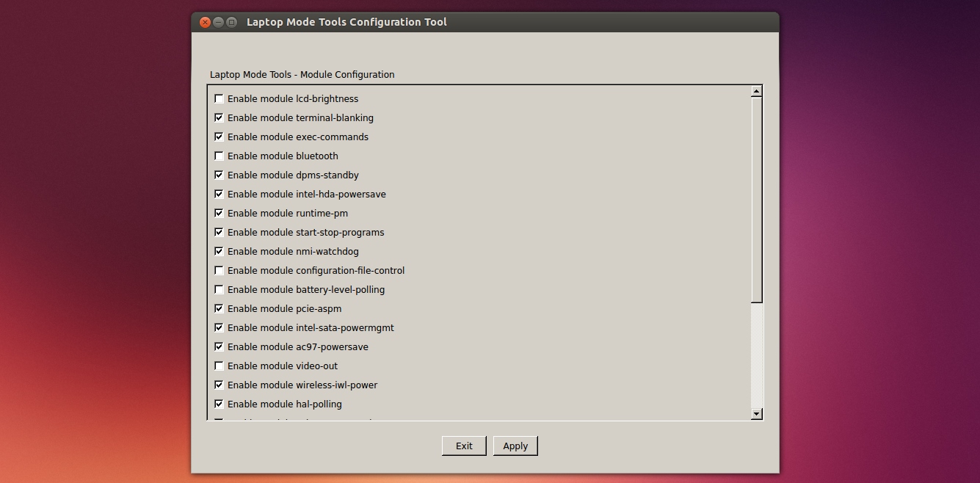Maximize the configuration tool window
This screenshot has width=980, height=483.
pos(231,22)
